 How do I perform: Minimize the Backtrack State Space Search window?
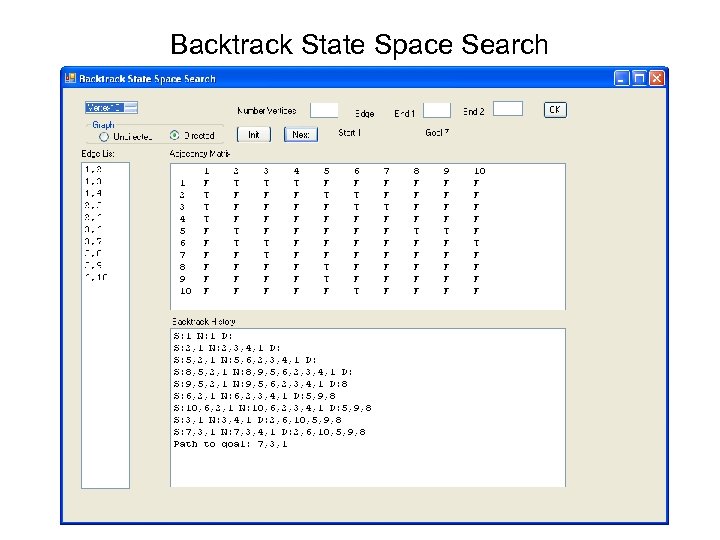click(621, 79)
